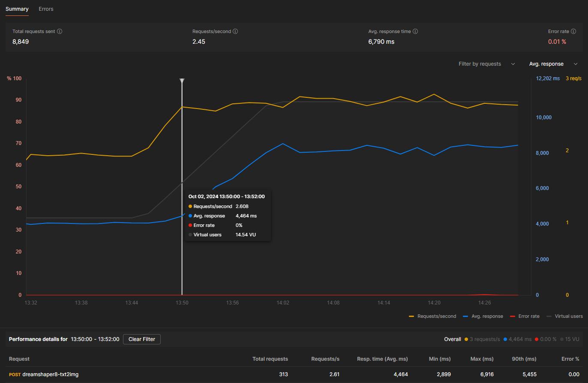Click the Resp. time (Avg. ms) column header
This screenshot has width=588, height=383.
coord(382,359)
